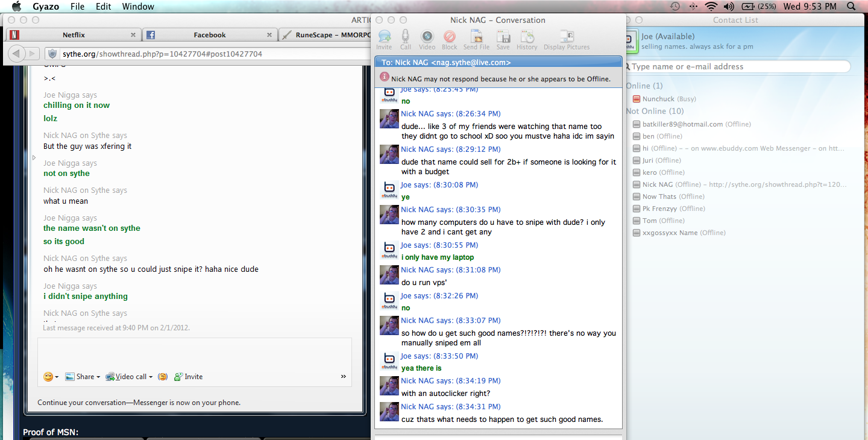
Task: Open the Apple menu
Action: (x=16, y=7)
